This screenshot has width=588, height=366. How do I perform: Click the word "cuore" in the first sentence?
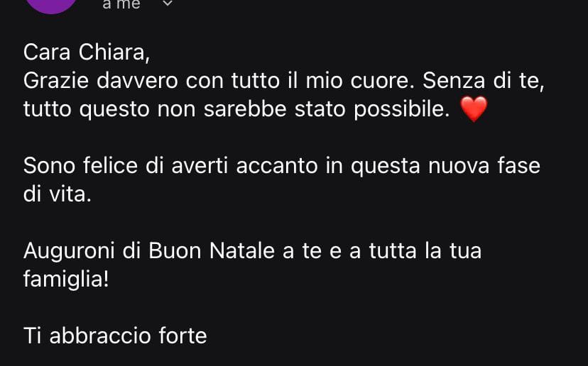pyautogui.click(x=381, y=81)
